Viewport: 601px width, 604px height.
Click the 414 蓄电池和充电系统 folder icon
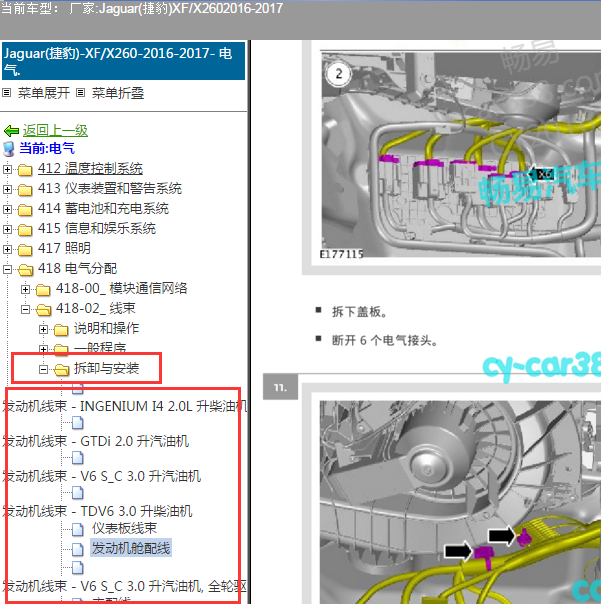pos(25,210)
